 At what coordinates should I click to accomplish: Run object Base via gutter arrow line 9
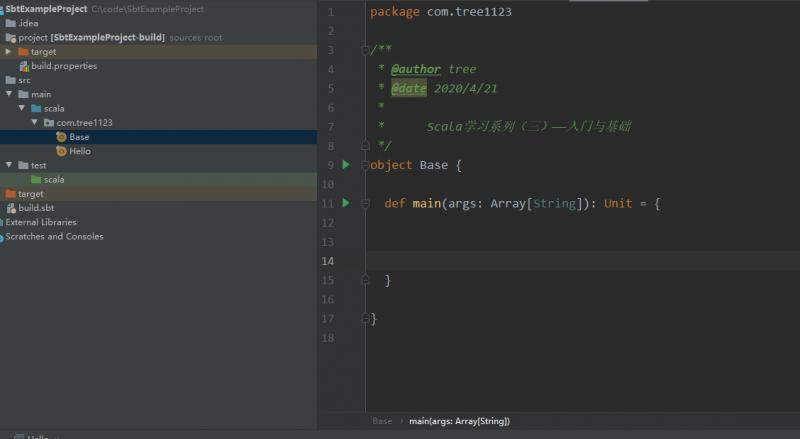click(x=346, y=164)
